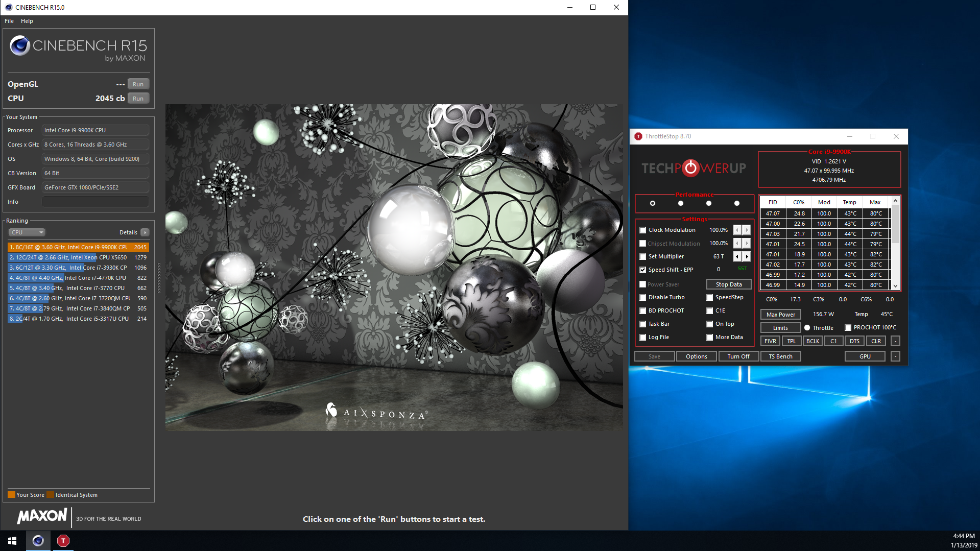This screenshot has width=980, height=551.
Task: Launch TS Bench
Action: (x=780, y=356)
